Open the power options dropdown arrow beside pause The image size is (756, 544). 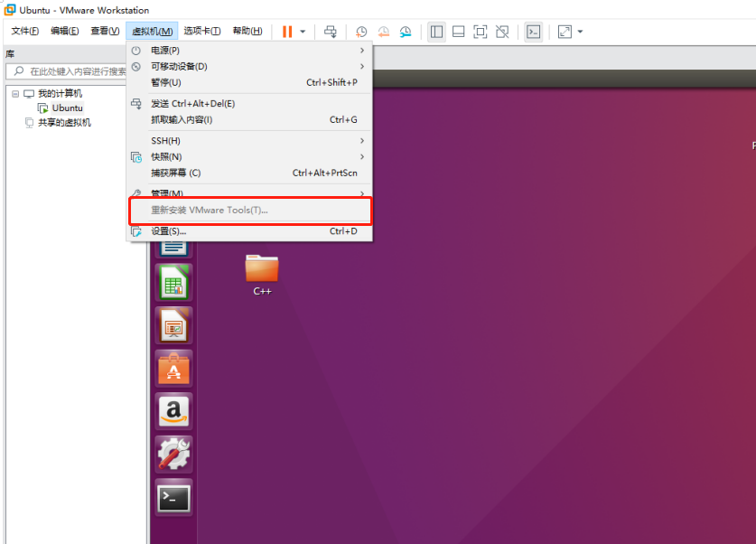pyautogui.click(x=303, y=32)
